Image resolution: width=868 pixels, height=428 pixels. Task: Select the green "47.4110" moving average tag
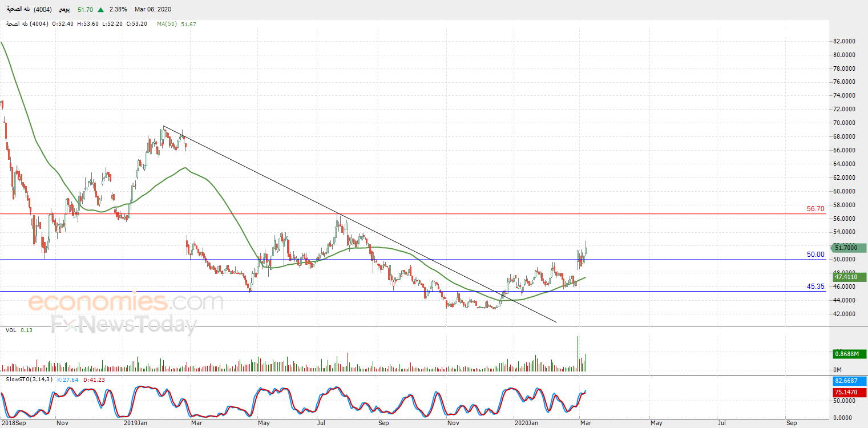tap(849, 276)
